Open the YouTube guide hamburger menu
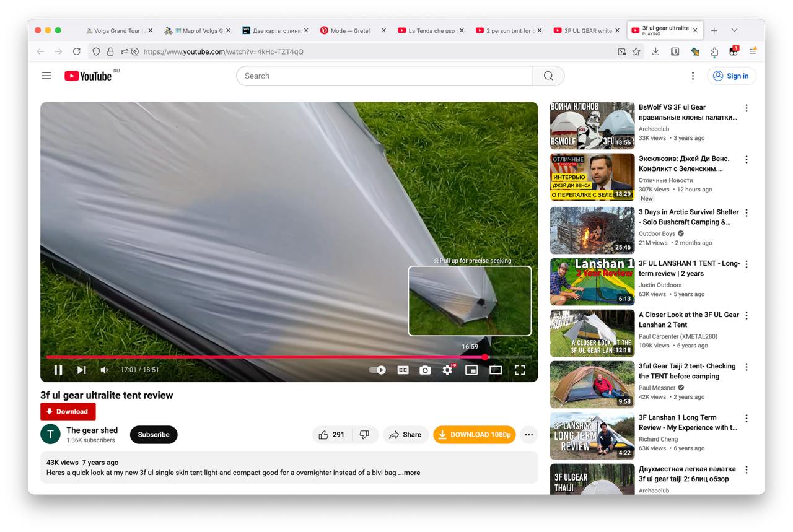This screenshot has height=532, width=793. click(x=46, y=76)
